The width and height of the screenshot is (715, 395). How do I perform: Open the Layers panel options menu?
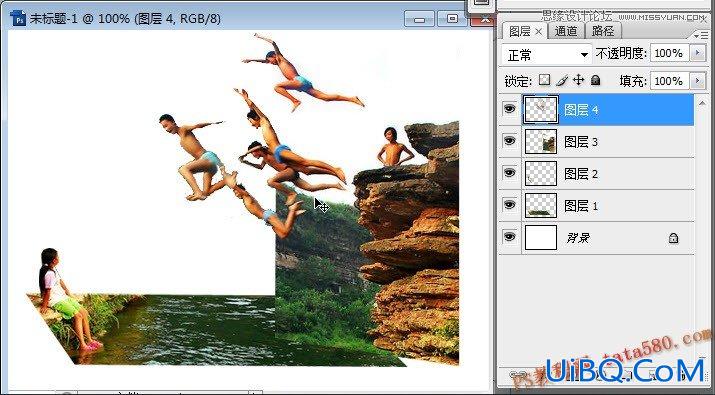(702, 34)
